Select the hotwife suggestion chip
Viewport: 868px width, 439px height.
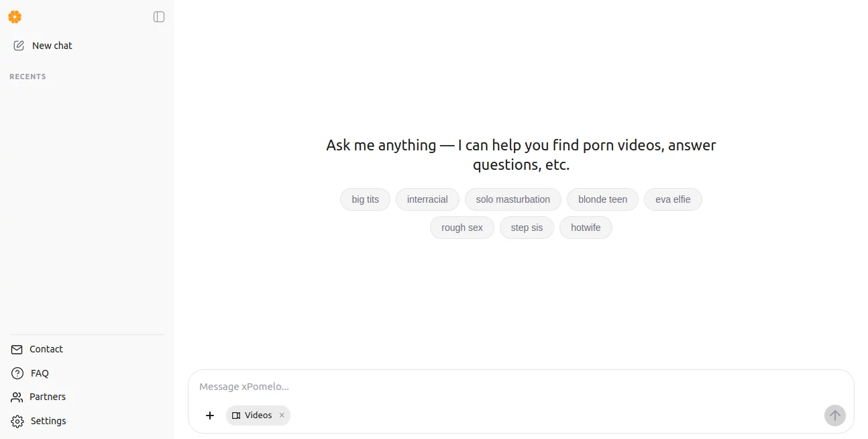pos(586,228)
